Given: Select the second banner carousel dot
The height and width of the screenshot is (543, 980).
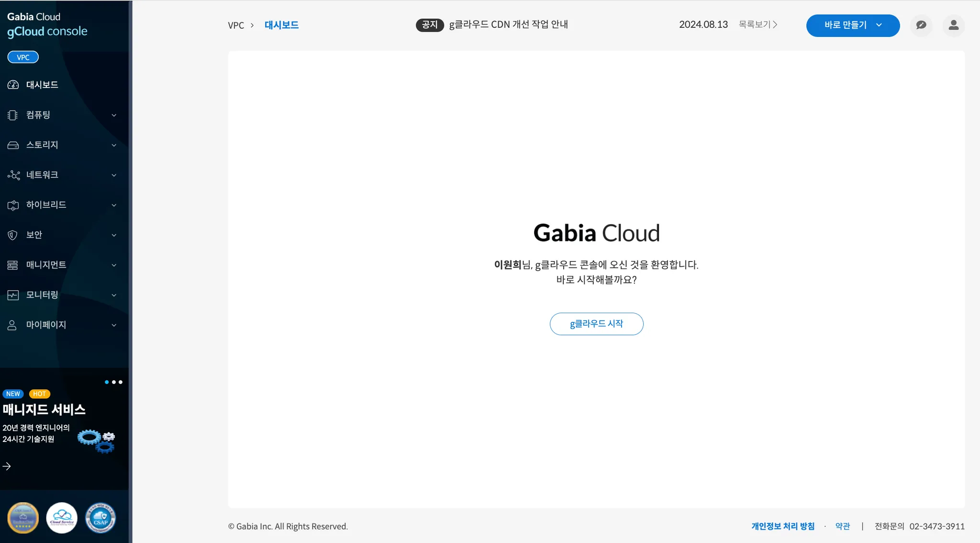Looking at the screenshot, I should pos(113,382).
